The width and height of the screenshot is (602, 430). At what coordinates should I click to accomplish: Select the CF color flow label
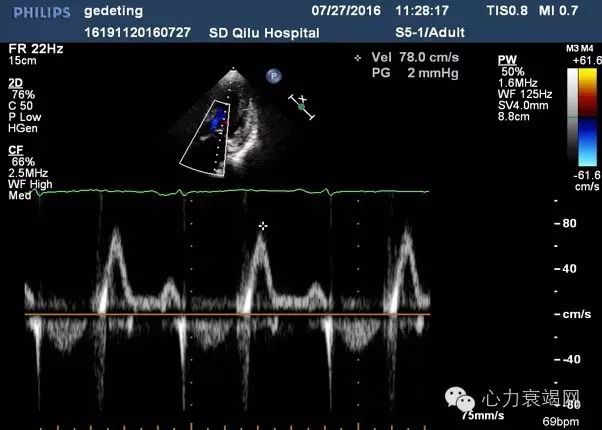pos(15,150)
